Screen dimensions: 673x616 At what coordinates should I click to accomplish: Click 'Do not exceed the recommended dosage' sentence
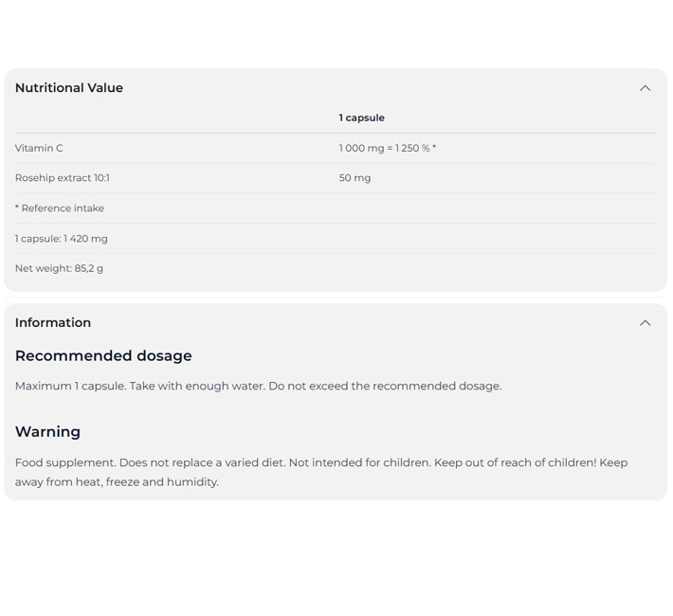pyautogui.click(x=385, y=387)
